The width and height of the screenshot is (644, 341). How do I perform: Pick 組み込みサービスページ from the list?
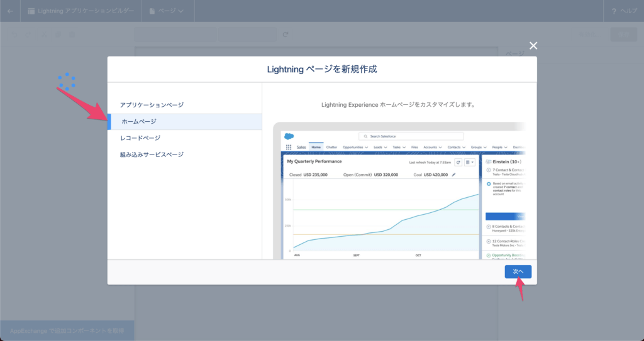(152, 154)
